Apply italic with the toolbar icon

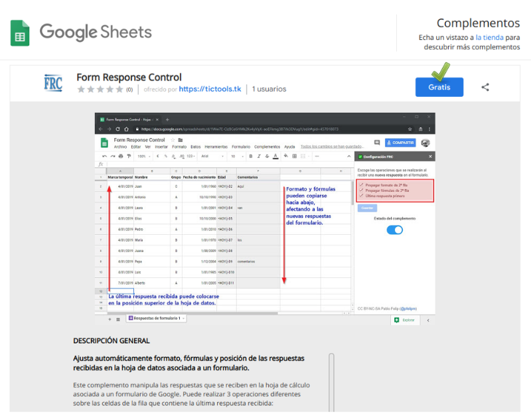click(259, 157)
